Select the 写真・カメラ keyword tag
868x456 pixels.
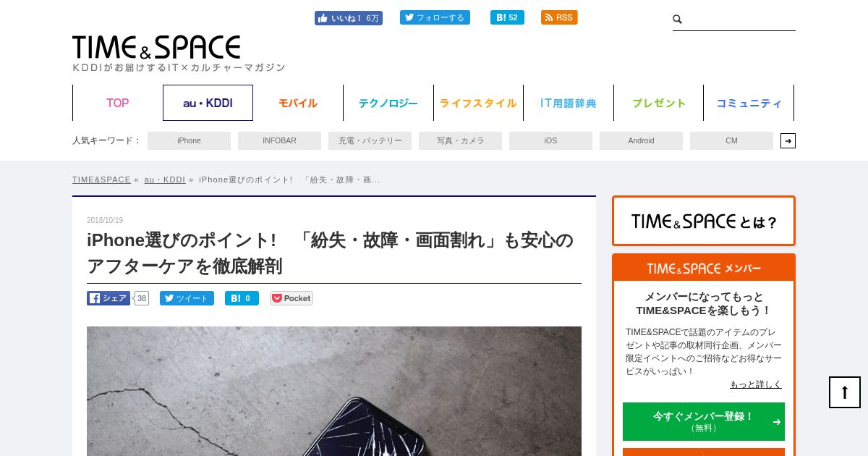(x=460, y=140)
